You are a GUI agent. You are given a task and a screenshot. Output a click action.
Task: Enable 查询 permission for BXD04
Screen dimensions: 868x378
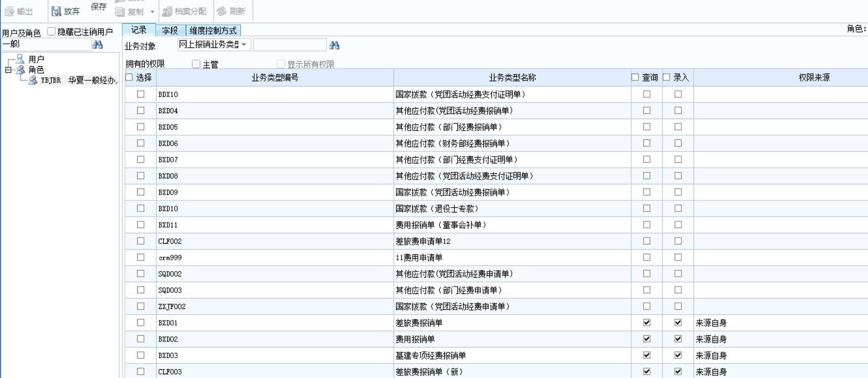pyautogui.click(x=647, y=110)
